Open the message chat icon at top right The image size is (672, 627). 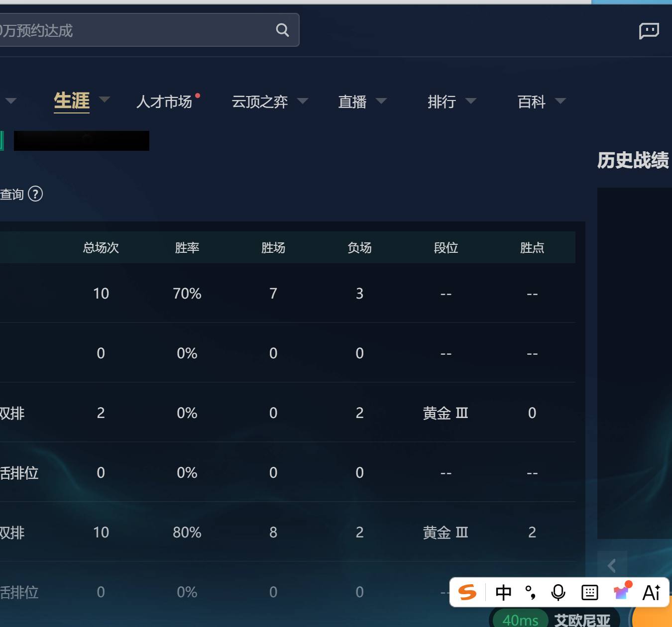coord(649,31)
